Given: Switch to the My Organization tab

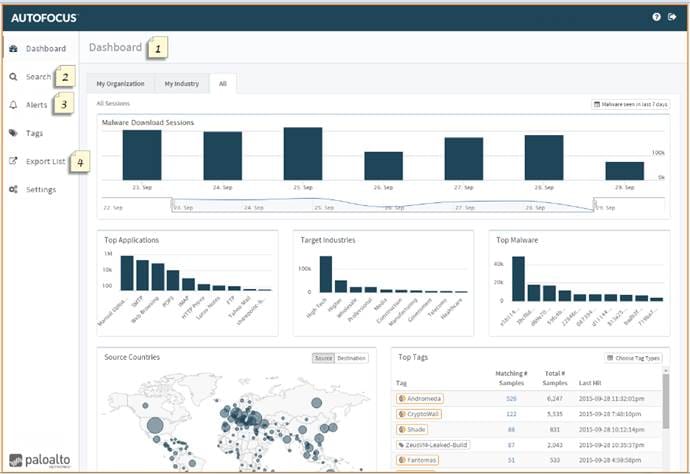Looking at the screenshot, I should coord(120,84).
